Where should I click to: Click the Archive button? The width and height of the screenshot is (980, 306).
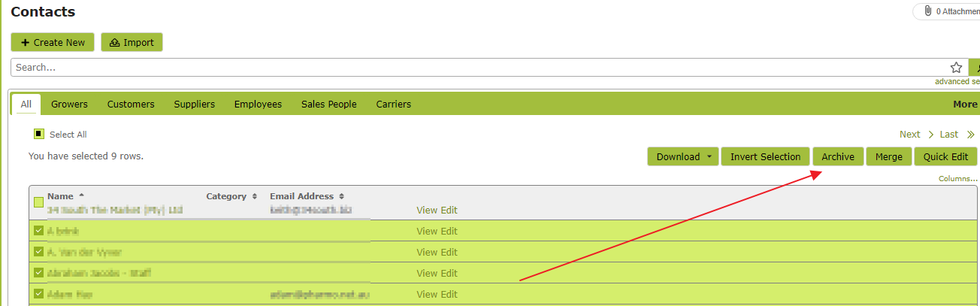pyautogui.click(x=838, y=156)
